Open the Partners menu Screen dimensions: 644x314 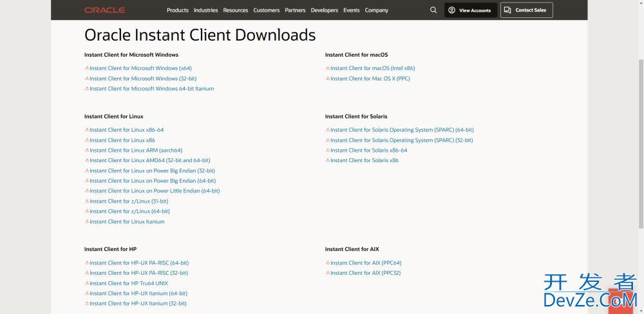coord(295,10)
